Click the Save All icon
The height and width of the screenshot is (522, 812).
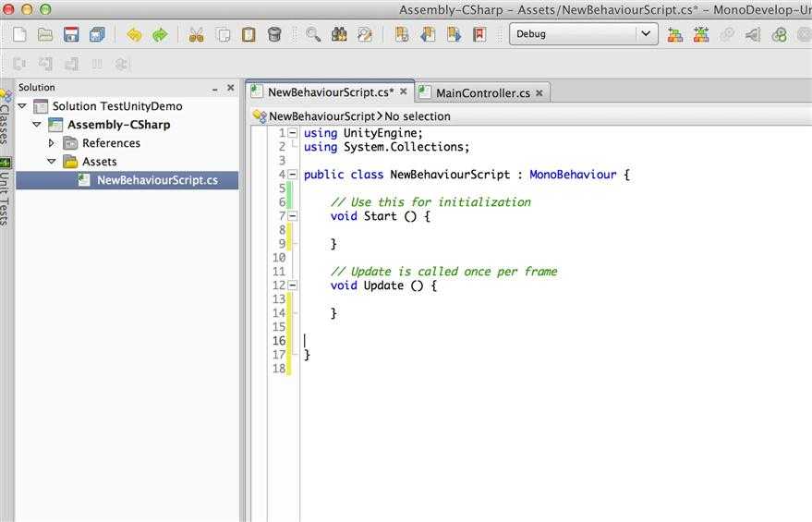pyautogui.click(x=97, y=34)
